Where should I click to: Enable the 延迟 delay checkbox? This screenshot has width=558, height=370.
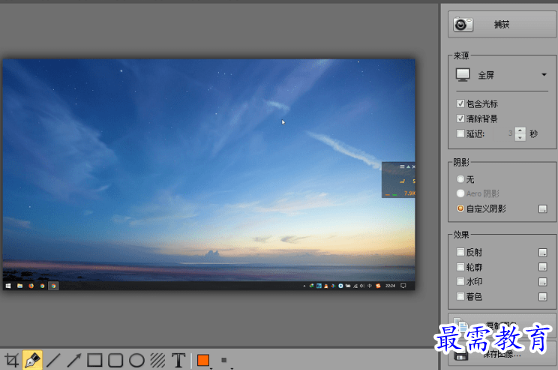(460, 133)
